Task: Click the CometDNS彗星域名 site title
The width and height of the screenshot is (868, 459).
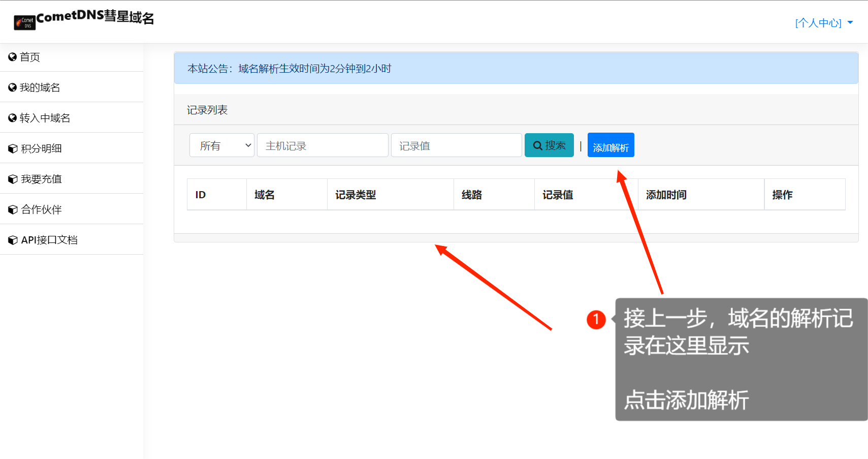Action: [x=95, y=17]
